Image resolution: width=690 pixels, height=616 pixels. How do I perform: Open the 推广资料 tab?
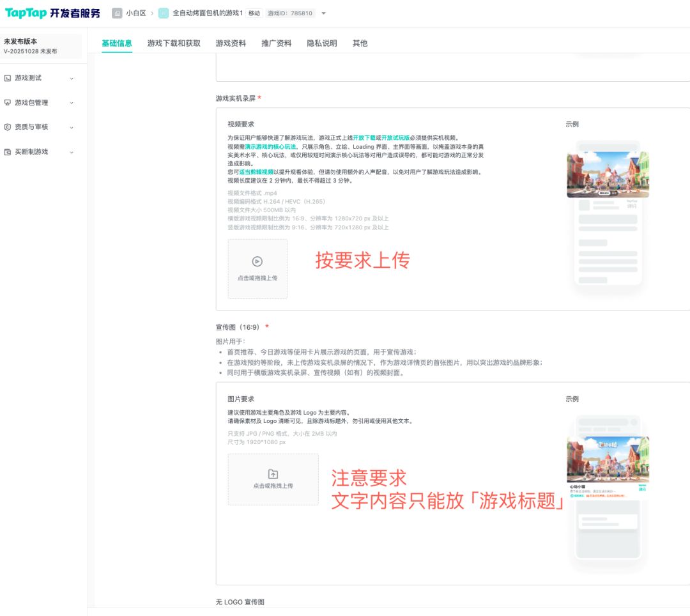tap(276, 43)
